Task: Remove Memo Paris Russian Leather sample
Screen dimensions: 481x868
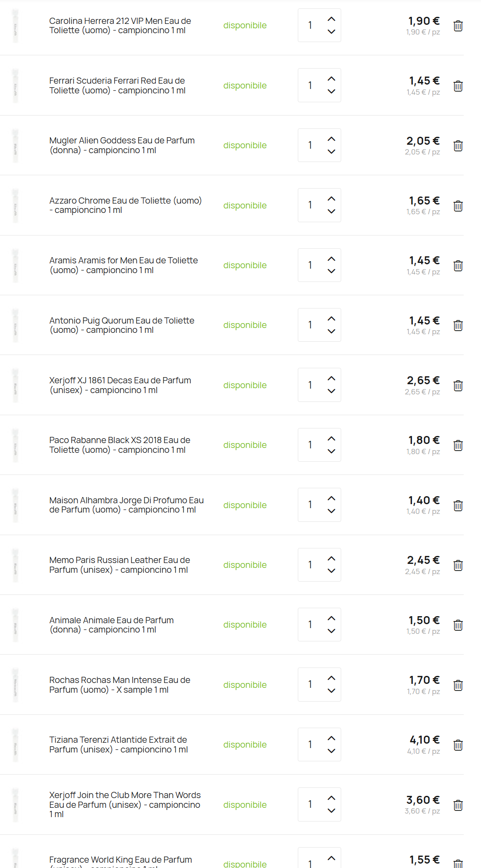Action: point(458,565)
